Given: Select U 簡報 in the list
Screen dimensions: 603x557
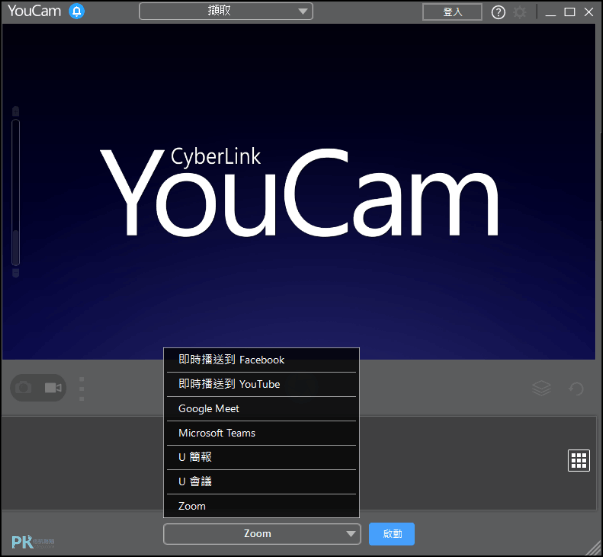Looking at the screenshot, I should (x=262, y=457).
